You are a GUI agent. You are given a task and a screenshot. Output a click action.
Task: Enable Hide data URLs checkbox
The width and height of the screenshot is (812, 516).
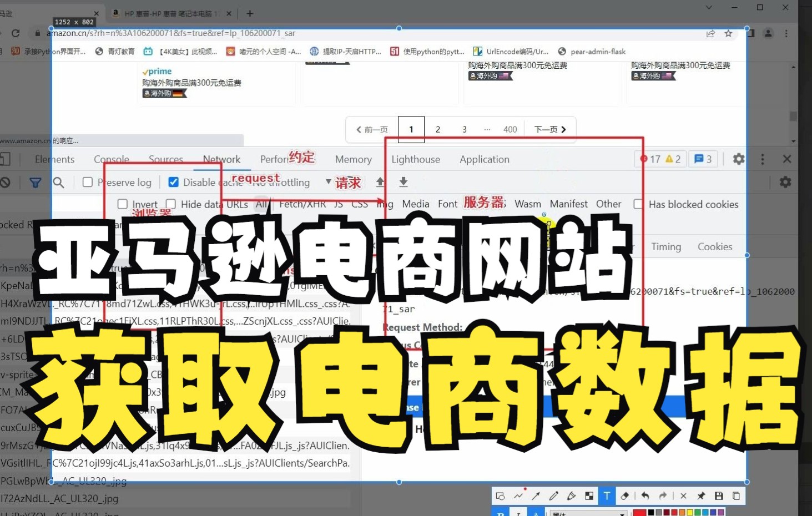[x=171, y=204]
